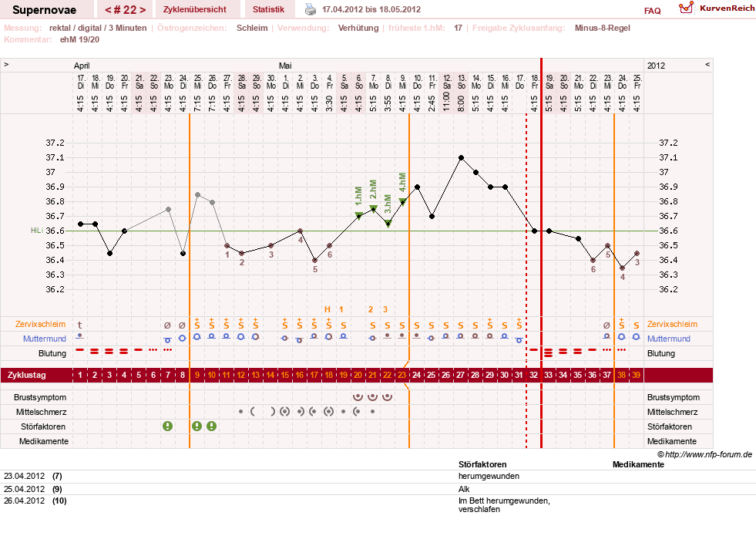Select the 4.hM green triangle marker

point(402,201)
